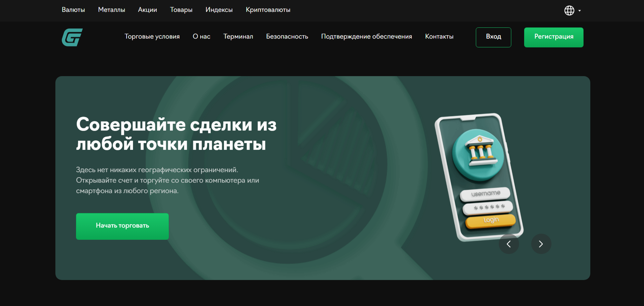Navigate to Криптовалюты

pyautogui.click(x=268, y=10)
